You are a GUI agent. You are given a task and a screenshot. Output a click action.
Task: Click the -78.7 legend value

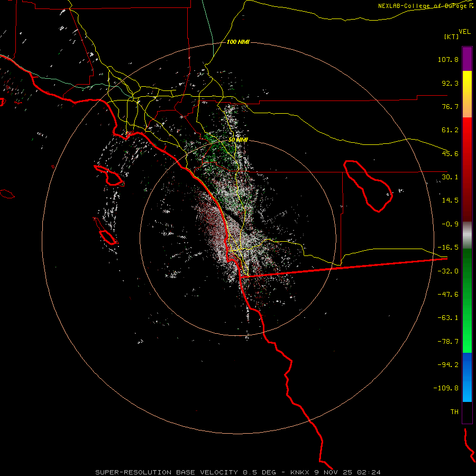click(448, 342)
